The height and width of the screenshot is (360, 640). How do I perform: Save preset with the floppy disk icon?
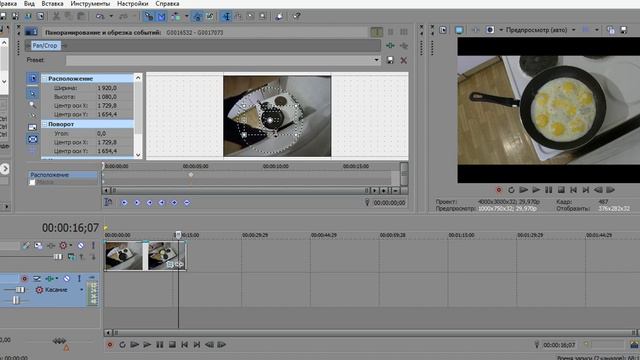[x=390, y=60]
